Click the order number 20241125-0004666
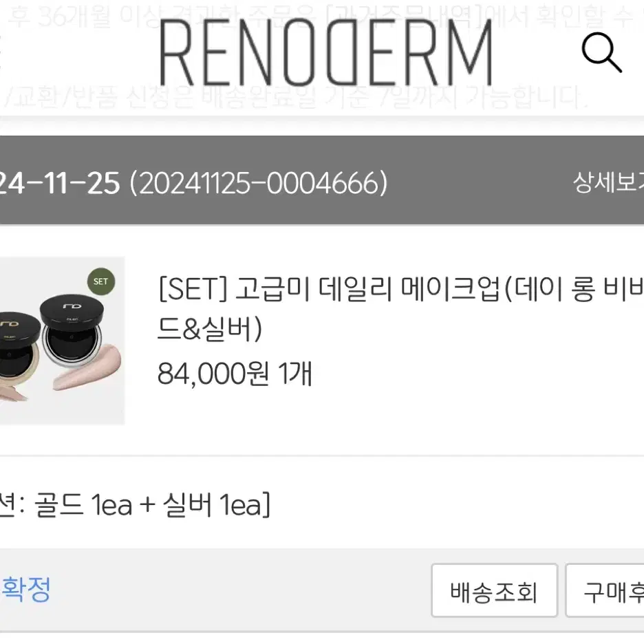 [x=259, y=183]
